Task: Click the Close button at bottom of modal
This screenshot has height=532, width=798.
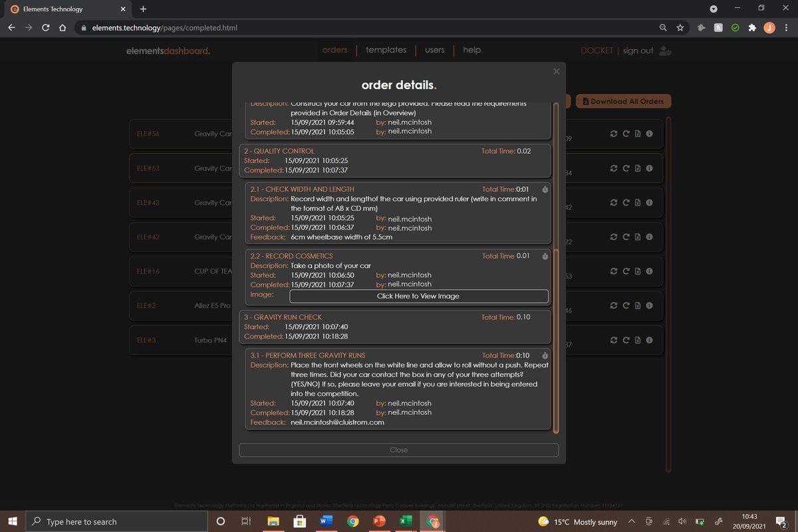Action: (x=399, y=450)
